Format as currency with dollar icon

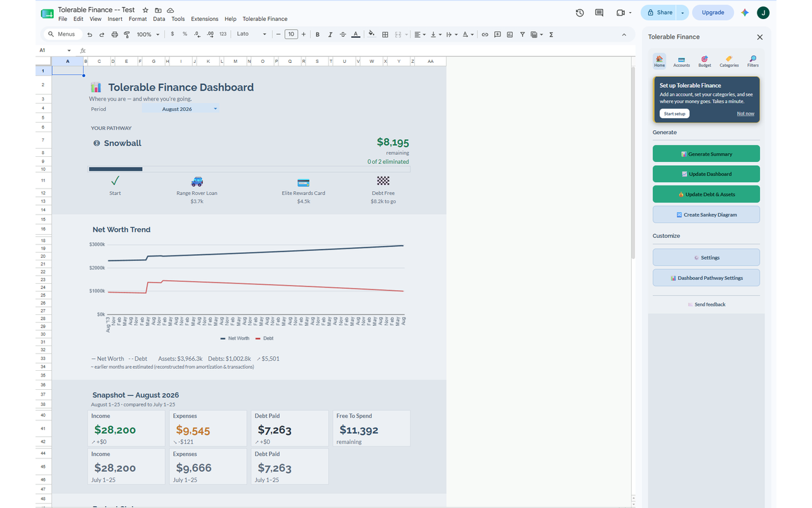coord(173,34)
